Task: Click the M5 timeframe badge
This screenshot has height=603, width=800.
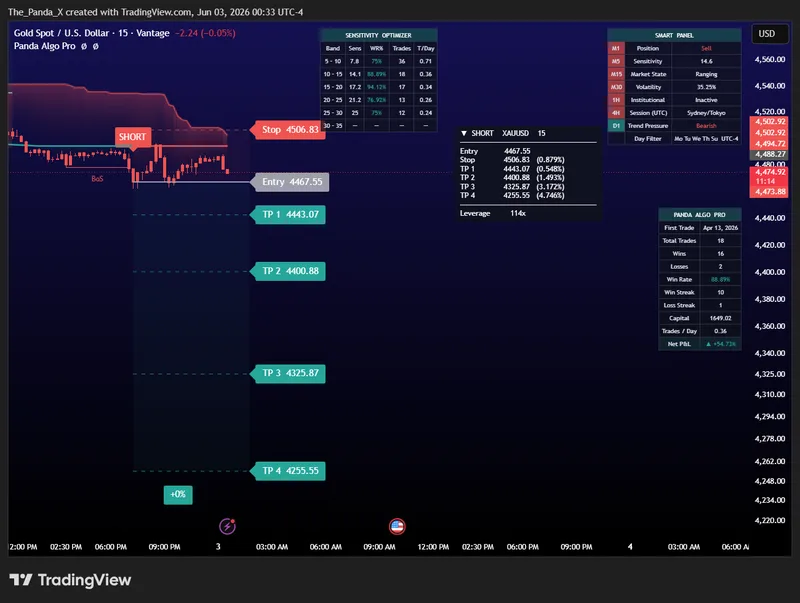Action: [x=616, y=61]
